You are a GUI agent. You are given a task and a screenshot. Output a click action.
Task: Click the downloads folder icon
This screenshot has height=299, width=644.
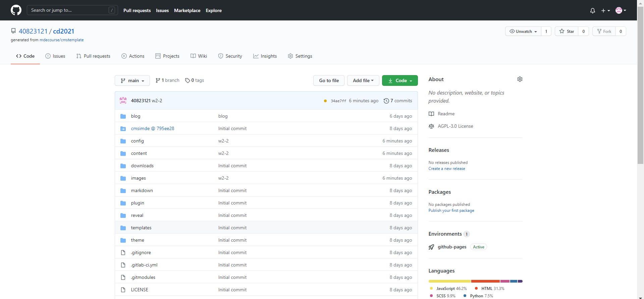(x=123, y=166)
